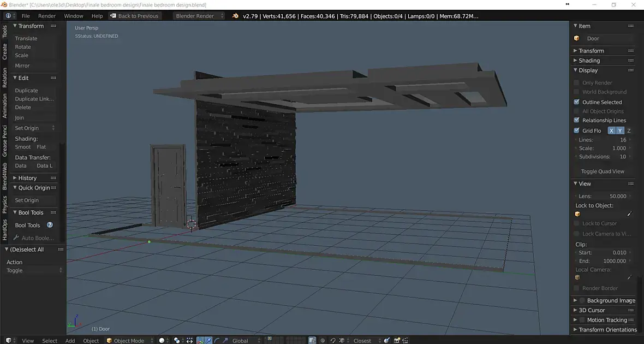Open the Render menu

pos(47,16)
